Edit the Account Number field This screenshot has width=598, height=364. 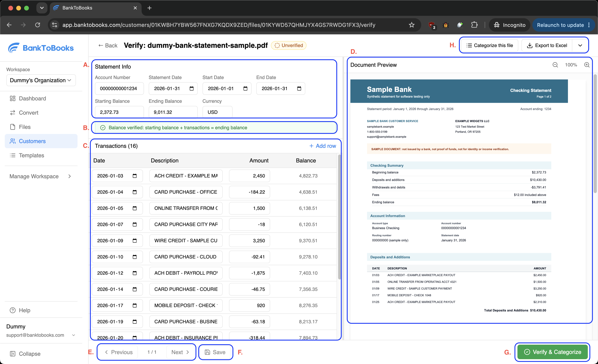click(119, 89)
